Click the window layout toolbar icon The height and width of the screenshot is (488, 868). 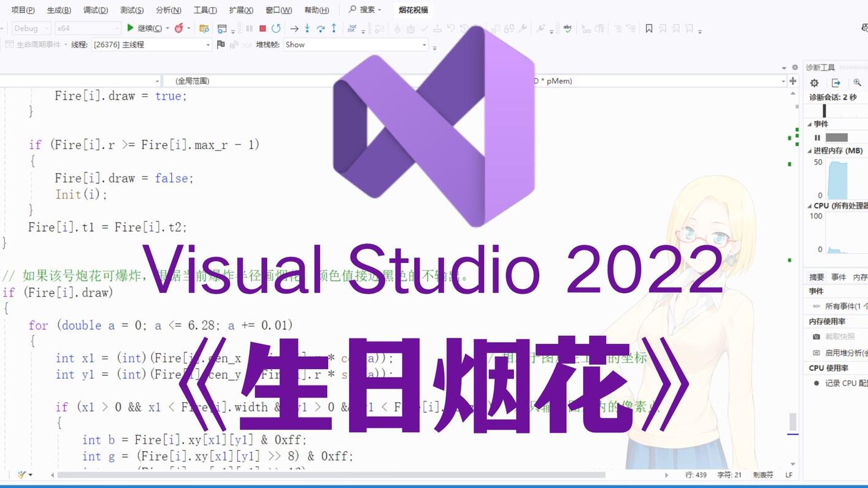tap(222, 28)
